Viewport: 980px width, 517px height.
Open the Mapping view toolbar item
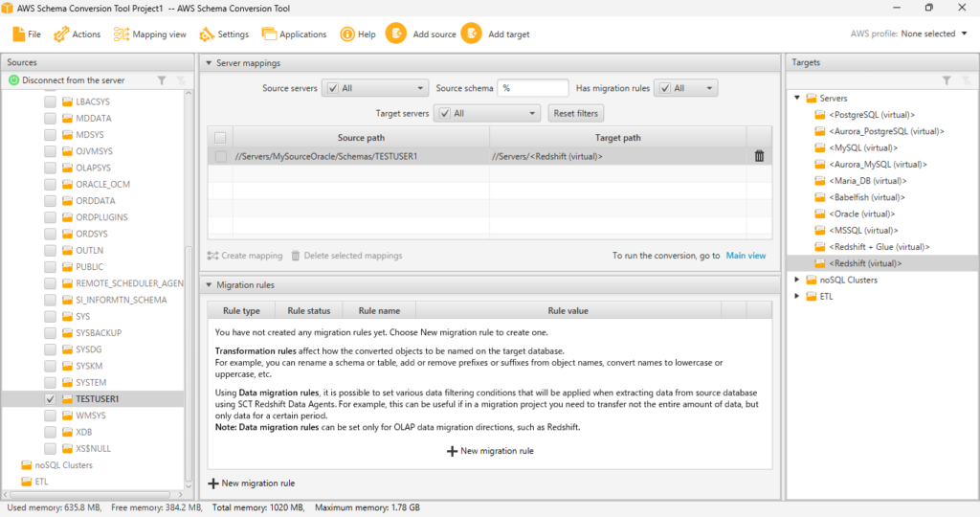pyautogui.click(x=149, y=34)
